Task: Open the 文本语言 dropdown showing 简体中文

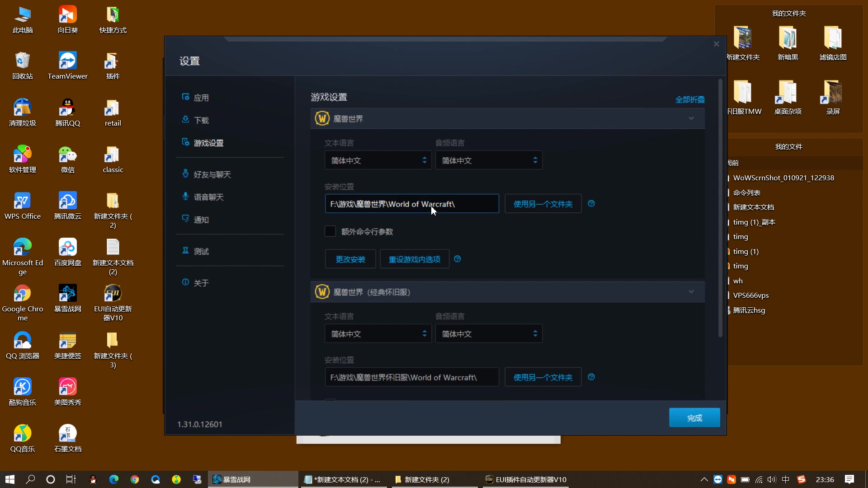Action: pos(378,160)
